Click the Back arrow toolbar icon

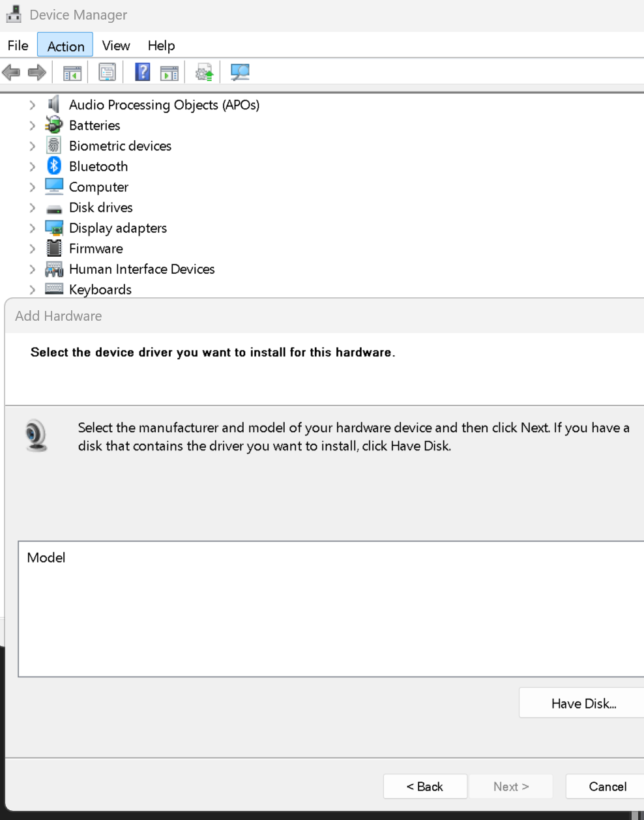(11, 72)
